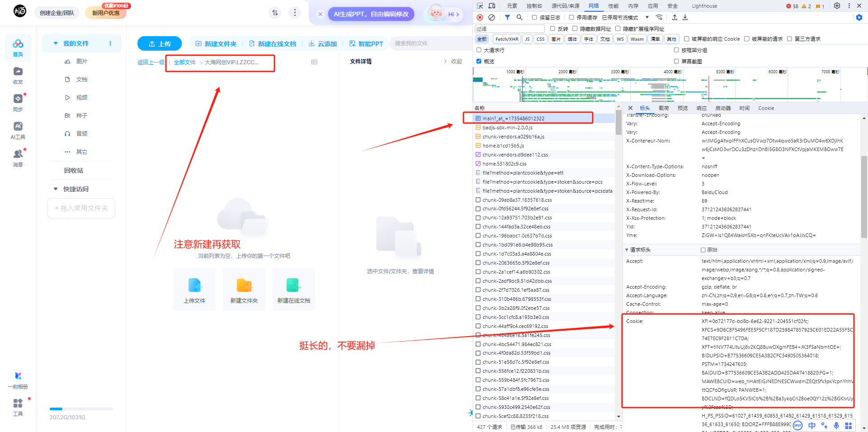Viewport: 868px width, 432px height.
Task: Close the request details pane with X
Action: [x=630, y=108]
